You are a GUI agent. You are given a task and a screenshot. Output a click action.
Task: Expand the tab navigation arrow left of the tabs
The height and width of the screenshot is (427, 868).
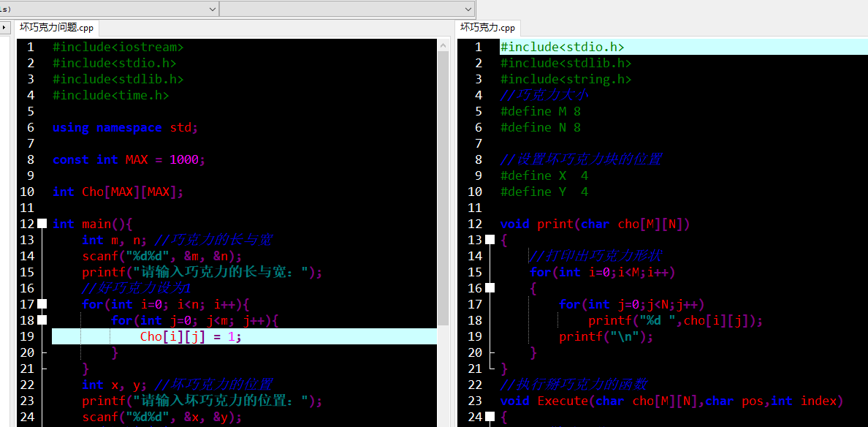(x=5, y=29)
